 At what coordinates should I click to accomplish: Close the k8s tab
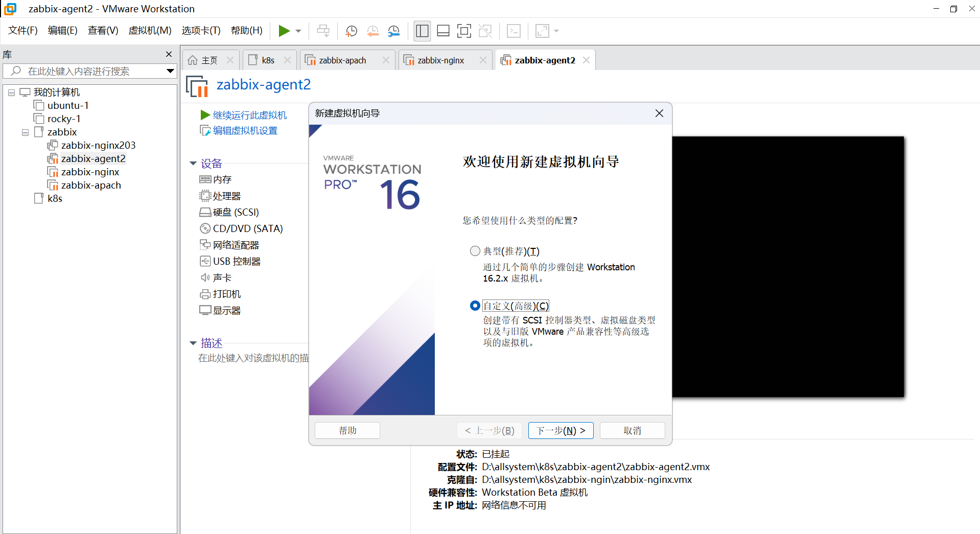(x=287, y=60)
